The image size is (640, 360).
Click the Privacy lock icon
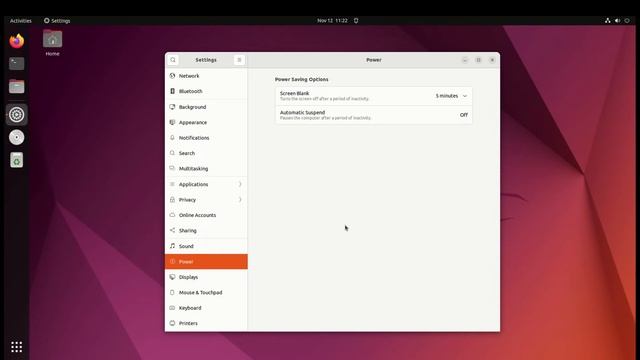pos(172,200)
